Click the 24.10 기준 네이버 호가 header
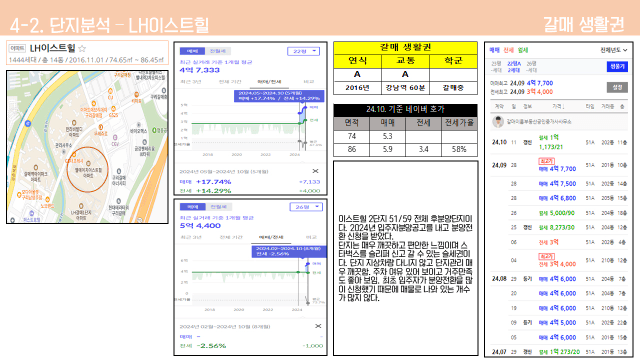This screenshot has height=360, width=640. [x=405, y=110]
